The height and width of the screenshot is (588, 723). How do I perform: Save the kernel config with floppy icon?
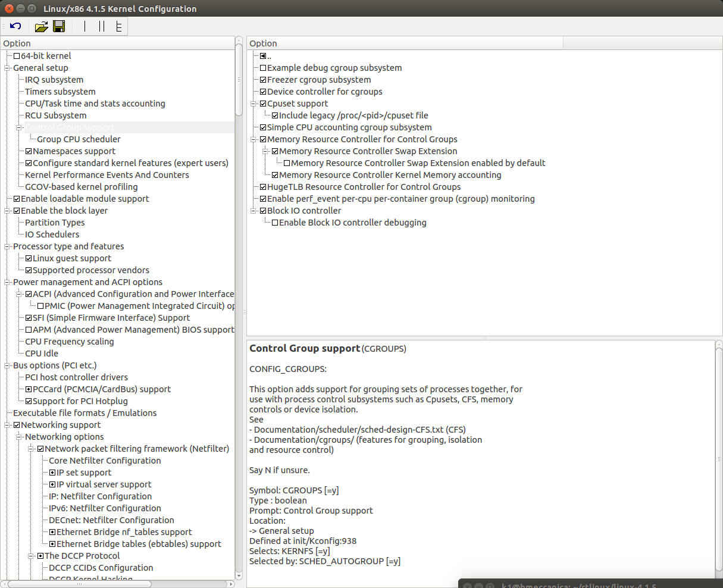pyautogui.click(x=58, y=26)
